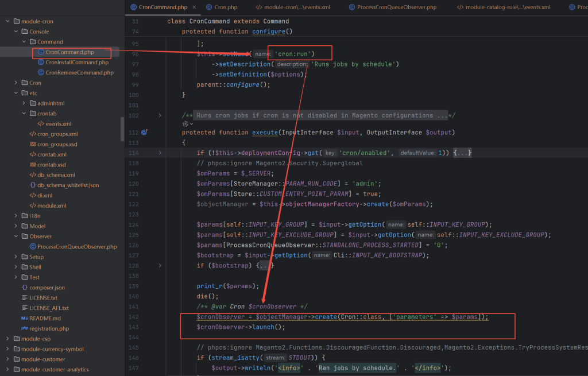Click the Observer folder icon
The height and width of the screenshot is (376, 588).
point(25,236)
